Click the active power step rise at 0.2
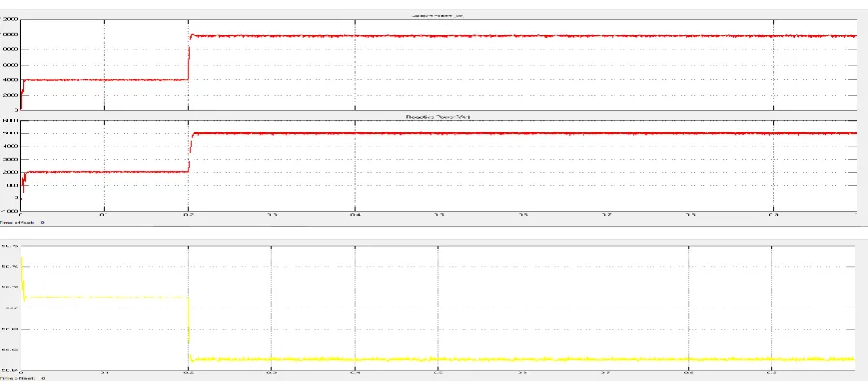This screenshot has height=381, width=868. coord(189,58)
